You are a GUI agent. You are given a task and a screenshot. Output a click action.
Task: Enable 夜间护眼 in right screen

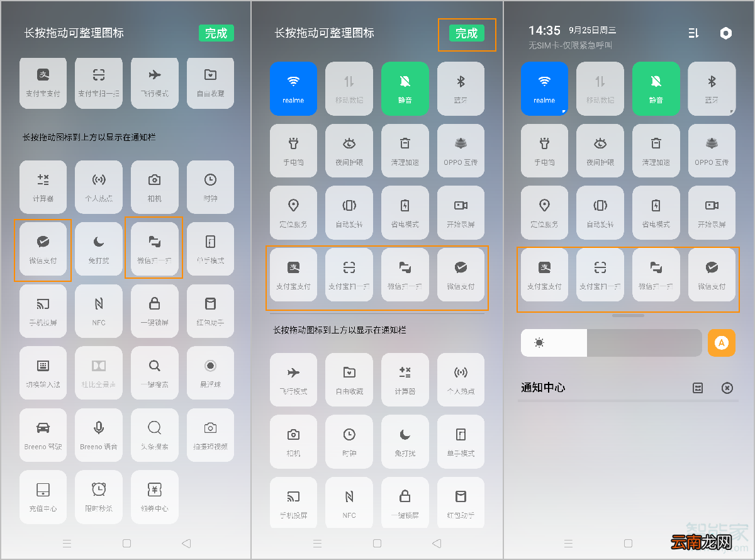[600, 150]
